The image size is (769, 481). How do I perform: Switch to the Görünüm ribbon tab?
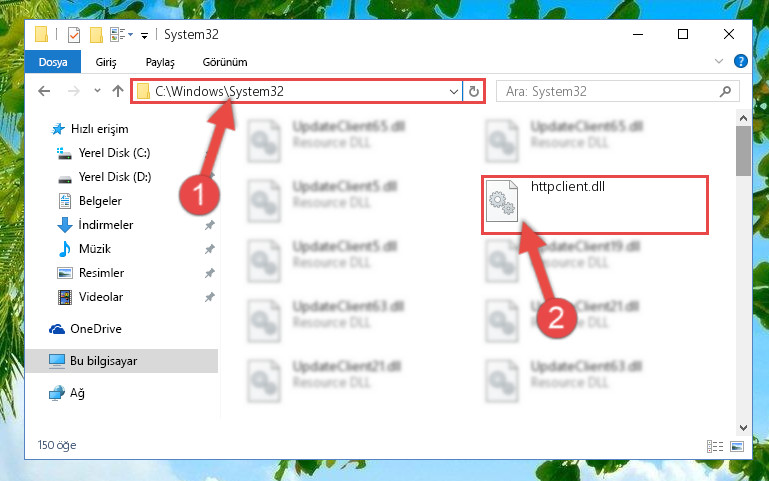coord(225,62)
